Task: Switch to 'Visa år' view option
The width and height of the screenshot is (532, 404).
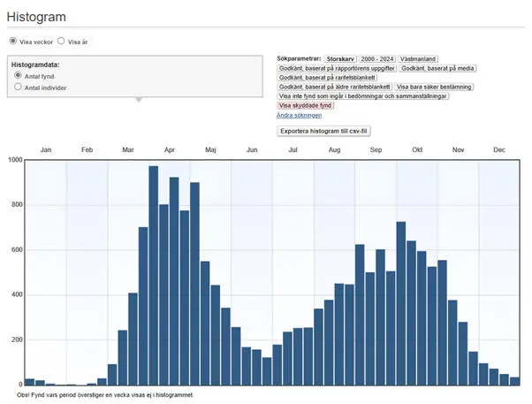Action: click(x=61, y=41)
